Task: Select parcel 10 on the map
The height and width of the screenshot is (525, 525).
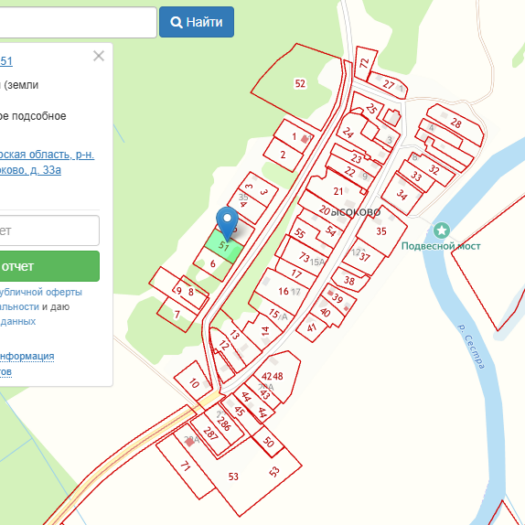Action: (194, 383)
